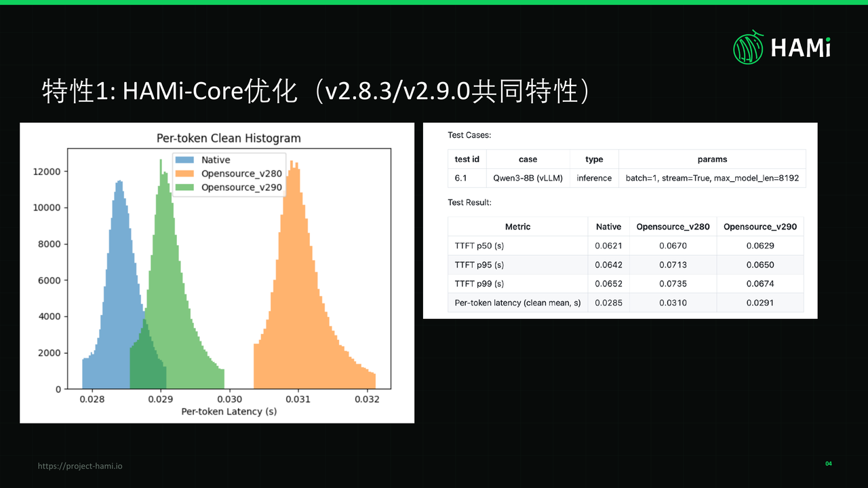
Task: Select the slide title 特性1: HAMi-Core优化
Action: 170,91
